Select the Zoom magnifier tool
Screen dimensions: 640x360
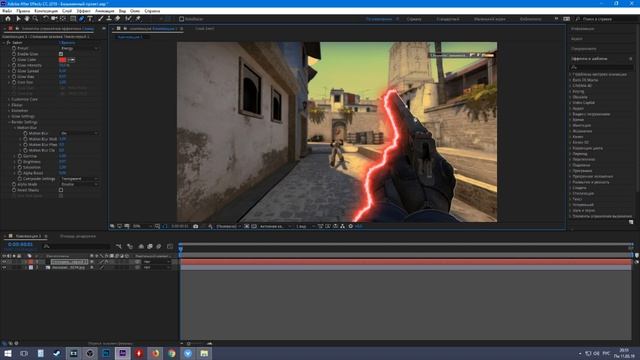coord(36,19)
